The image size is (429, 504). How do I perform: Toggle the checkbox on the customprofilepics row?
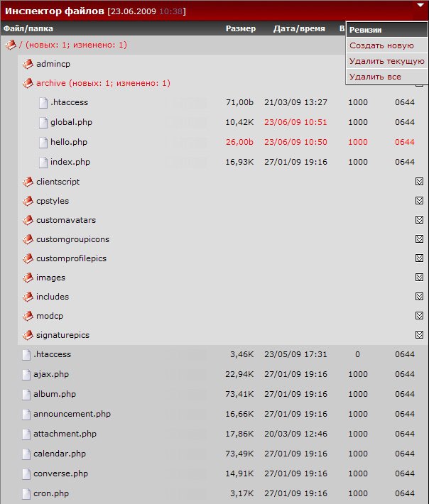tap(419, 258)
